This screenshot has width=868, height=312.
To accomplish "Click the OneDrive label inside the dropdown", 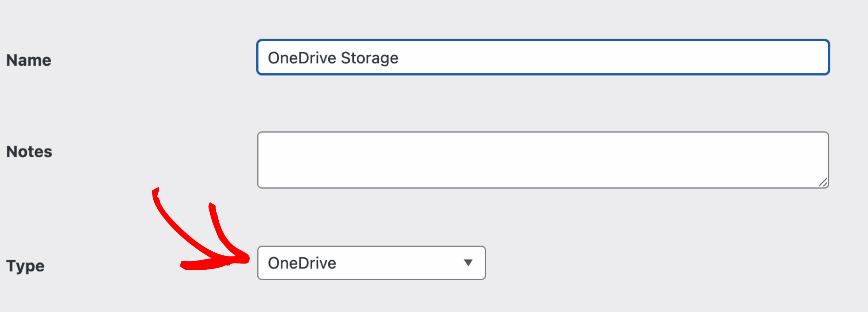I will coord(302,263).
